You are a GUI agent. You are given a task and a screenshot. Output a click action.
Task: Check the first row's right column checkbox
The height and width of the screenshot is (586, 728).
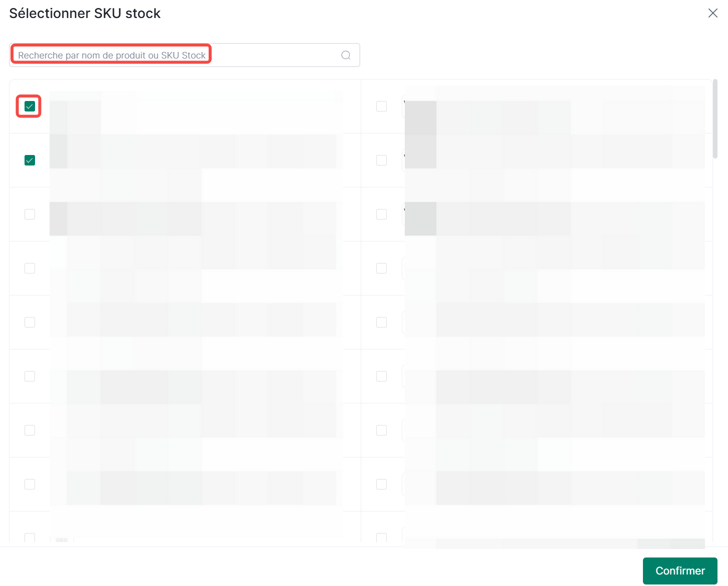tap(382, 106)
